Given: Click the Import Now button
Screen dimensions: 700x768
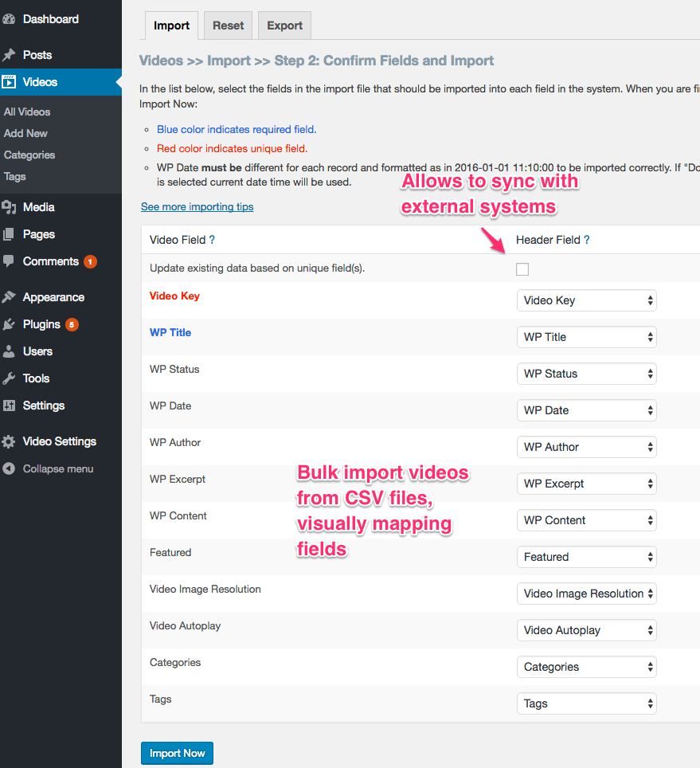Looking at the screenshot, I should click(x=177, y=753).
